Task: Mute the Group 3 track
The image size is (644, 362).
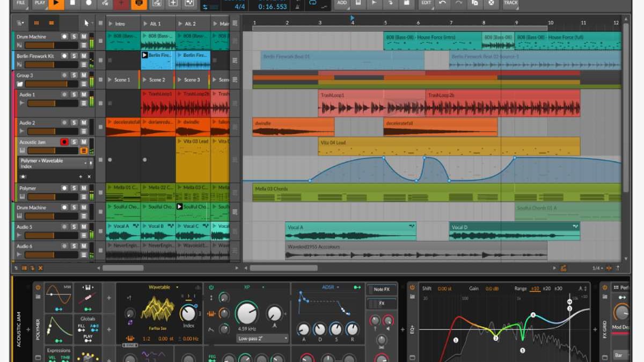Action: [84, 76]
